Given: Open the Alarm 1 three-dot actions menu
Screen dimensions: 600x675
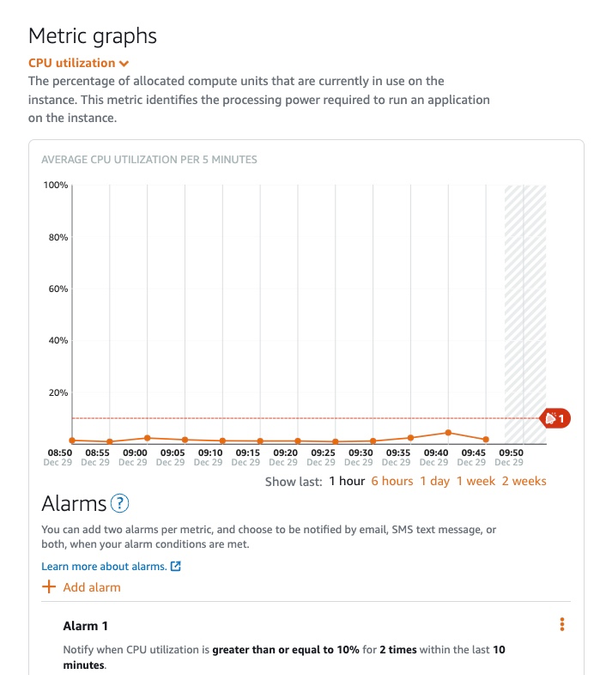Looking at the screenshot, I should click(x=562, y=625).
